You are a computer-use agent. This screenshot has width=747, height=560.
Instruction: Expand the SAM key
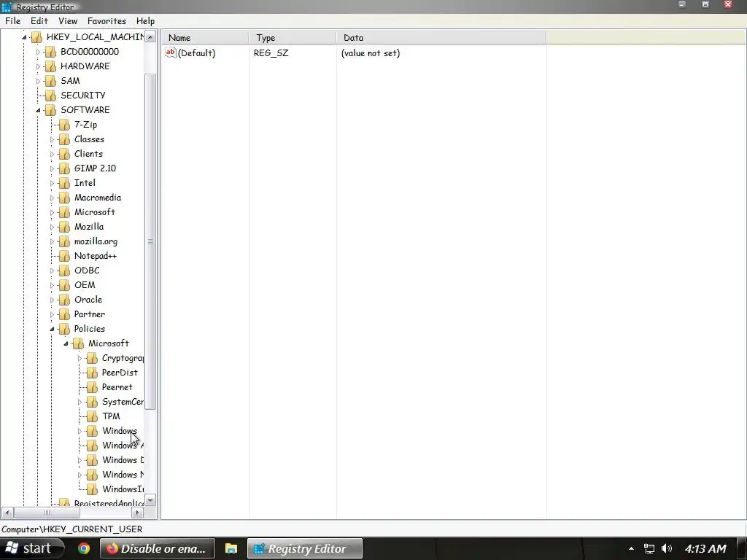tap(38, 81)
